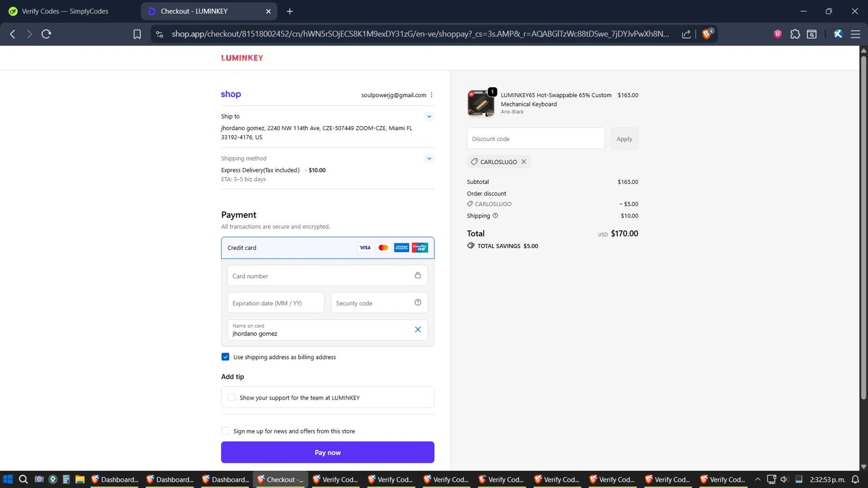Open Windows taskbar search
The image size is (868, 488).
point(23,479)
